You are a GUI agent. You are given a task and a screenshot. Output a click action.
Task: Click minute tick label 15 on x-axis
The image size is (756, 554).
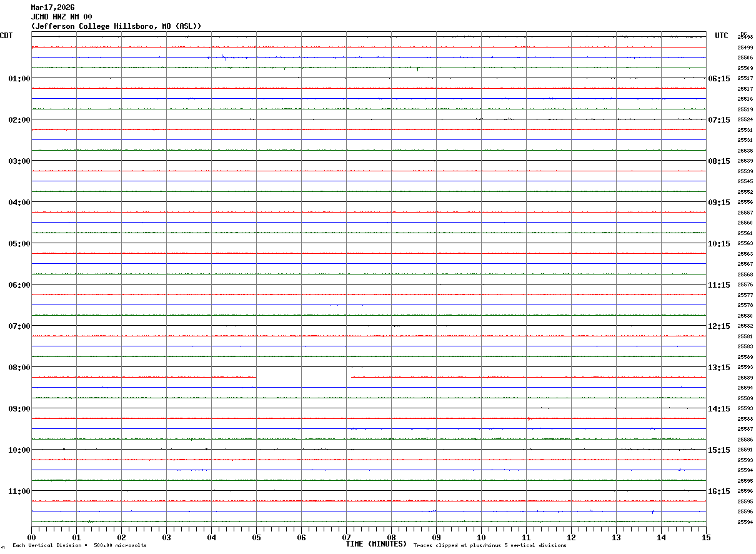point(706,537)
